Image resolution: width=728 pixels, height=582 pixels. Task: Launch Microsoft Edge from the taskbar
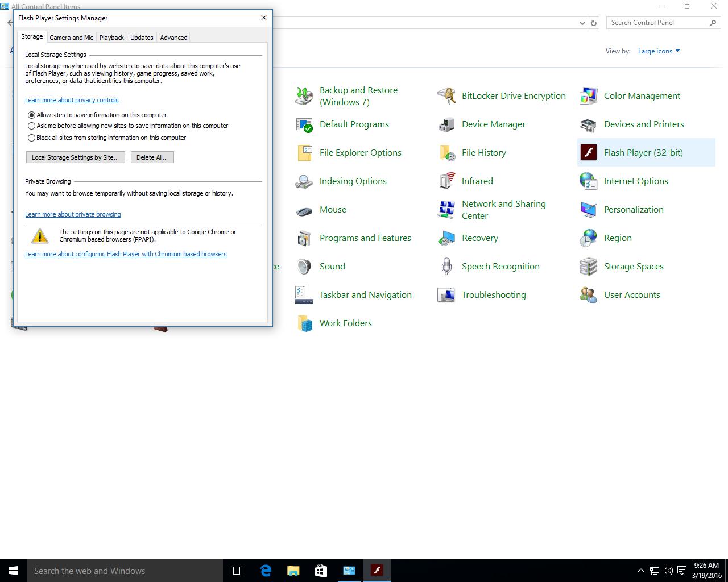point(265,571)
